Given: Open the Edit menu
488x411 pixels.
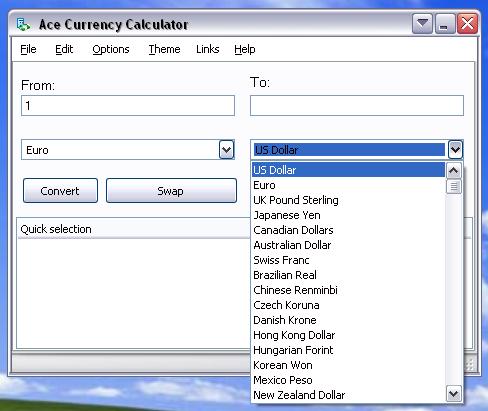Looking at the screenshot, I should pos(64,49).
